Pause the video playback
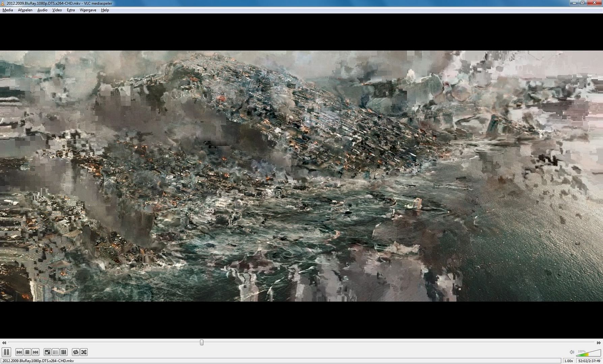 tap(6, 352)
